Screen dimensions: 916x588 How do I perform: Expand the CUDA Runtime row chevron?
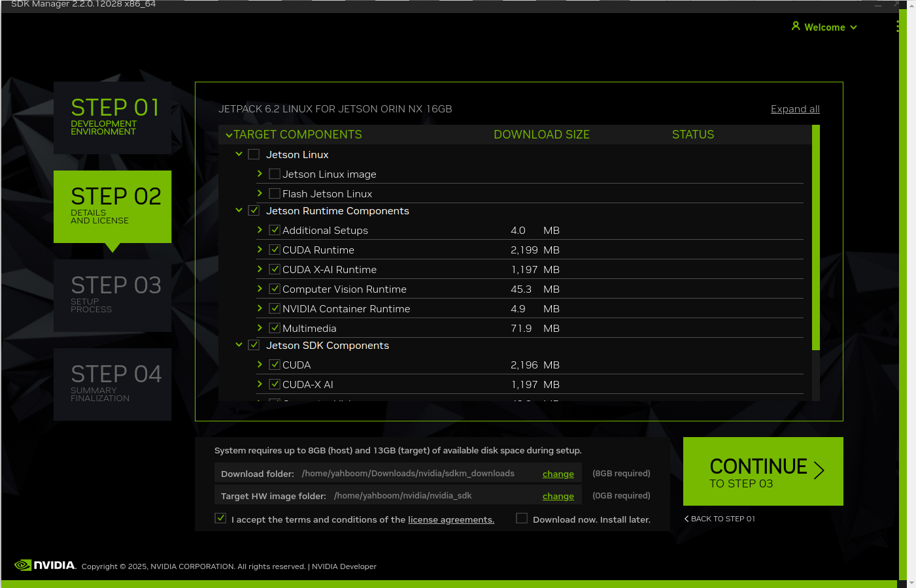(260, 250)
